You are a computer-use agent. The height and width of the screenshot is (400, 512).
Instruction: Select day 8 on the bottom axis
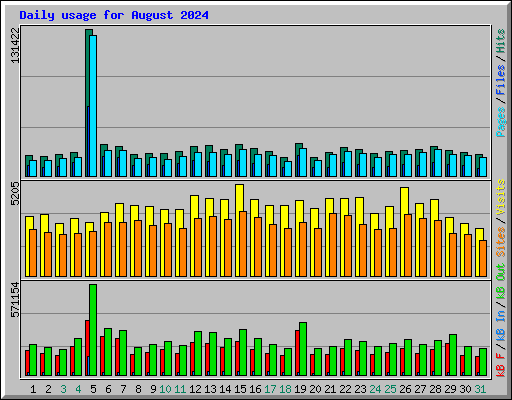click(x=138, y=389)
